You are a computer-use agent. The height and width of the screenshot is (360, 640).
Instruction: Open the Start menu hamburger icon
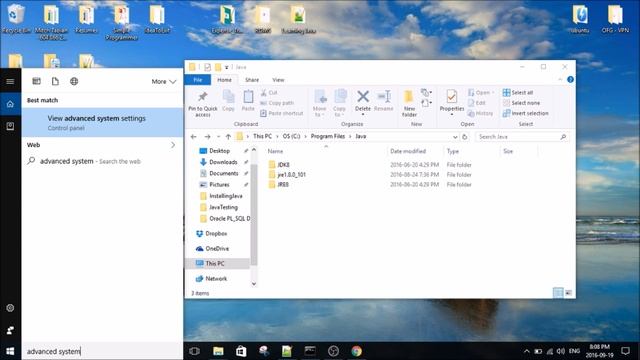[10, 82]
